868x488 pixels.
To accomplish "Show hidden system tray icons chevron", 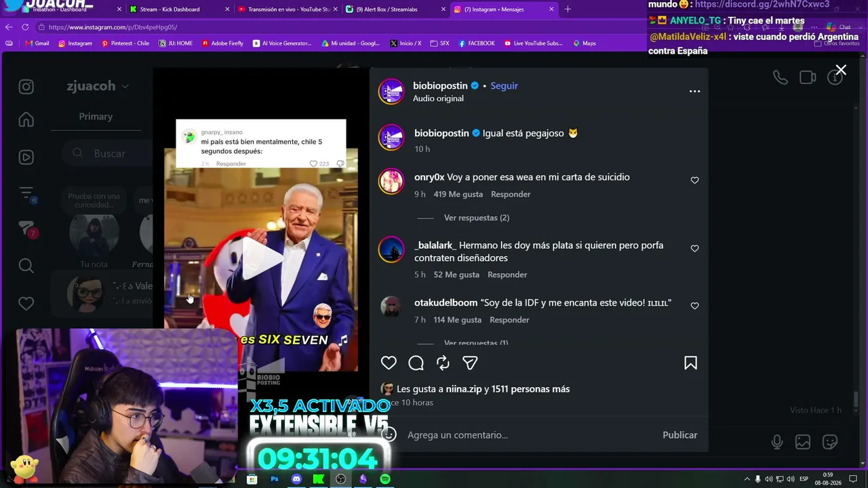I will click(x=747, y=479).
